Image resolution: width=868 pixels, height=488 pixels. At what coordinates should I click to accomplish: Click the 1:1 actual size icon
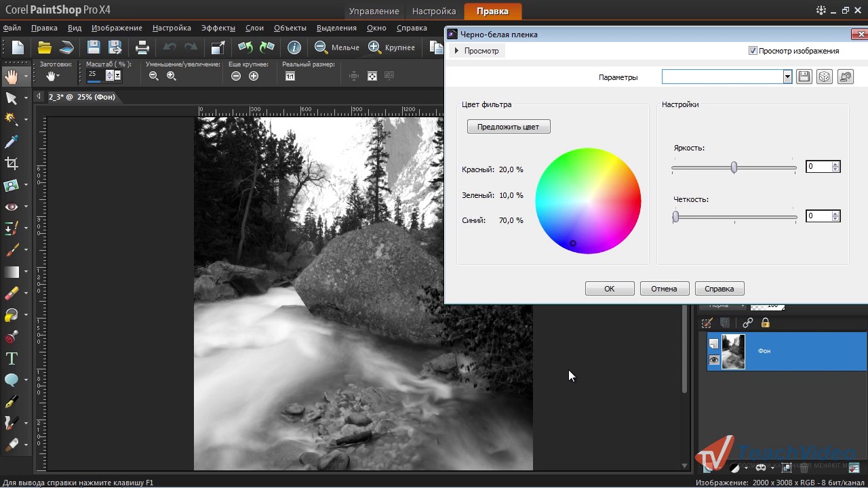(x=290, y=76)
